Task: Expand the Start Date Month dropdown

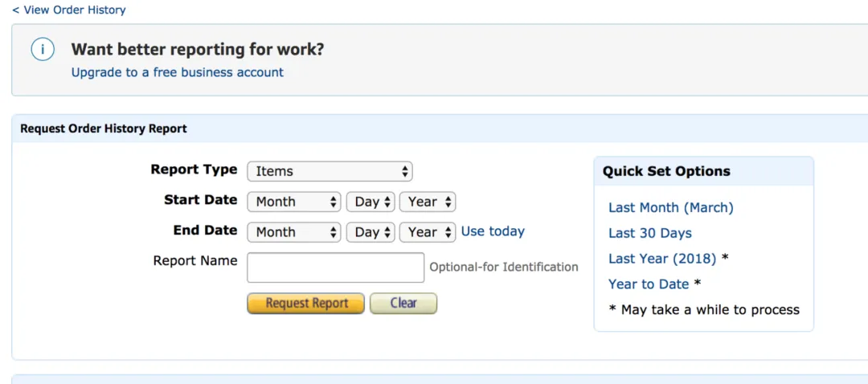Action: 294,202
